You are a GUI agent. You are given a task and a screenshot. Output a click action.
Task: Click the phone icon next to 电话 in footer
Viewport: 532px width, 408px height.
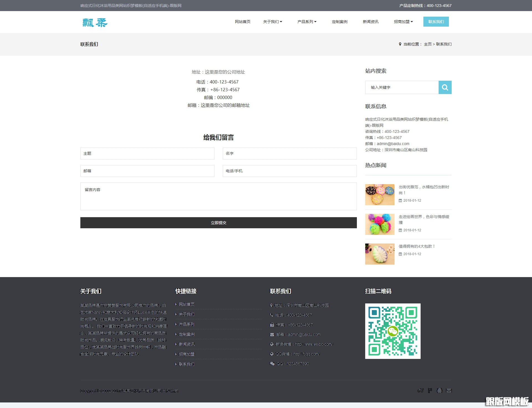(272, 315)
